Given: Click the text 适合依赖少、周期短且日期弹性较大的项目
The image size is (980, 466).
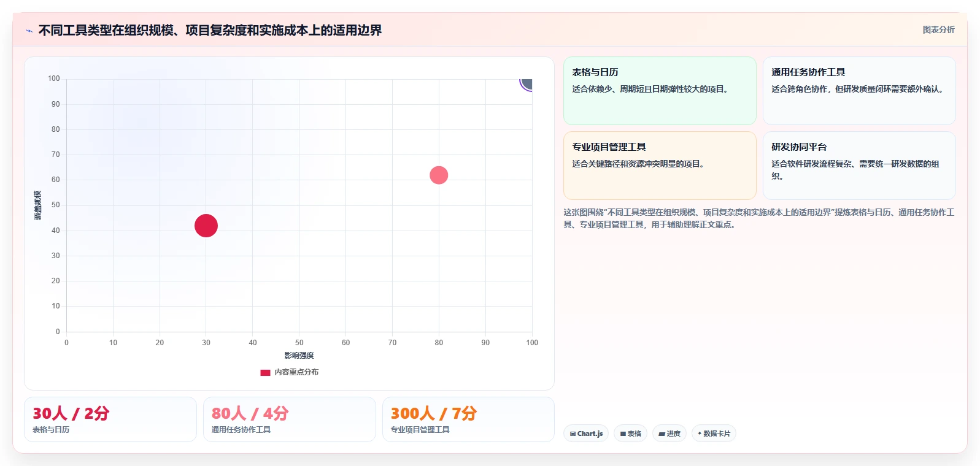Looking at the screenshot, I should [x=650, y=89].
